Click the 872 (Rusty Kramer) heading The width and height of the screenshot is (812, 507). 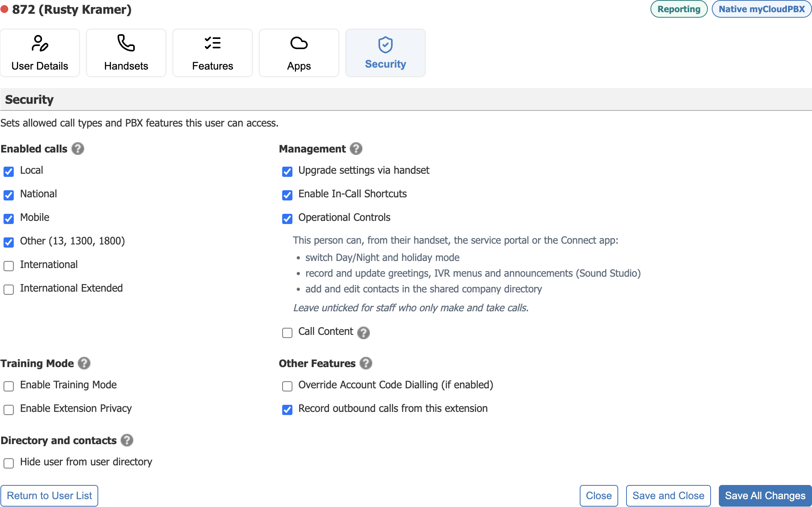pos(72,9)
